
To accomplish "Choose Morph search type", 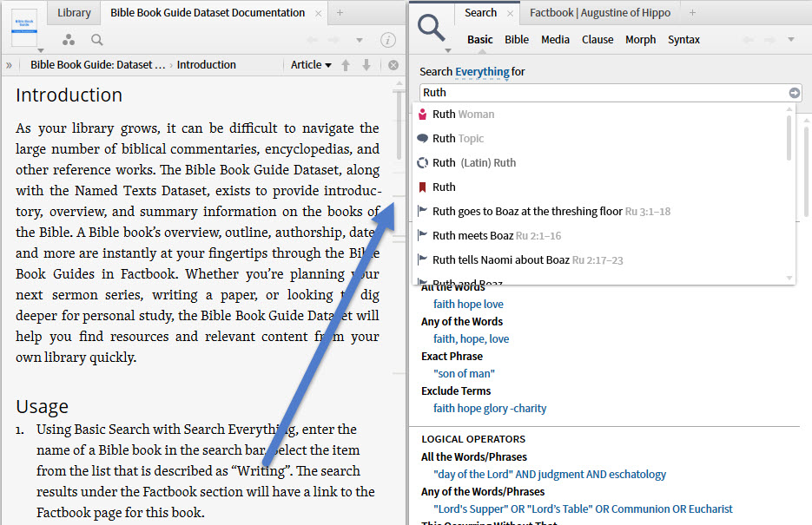I will 640,39.
